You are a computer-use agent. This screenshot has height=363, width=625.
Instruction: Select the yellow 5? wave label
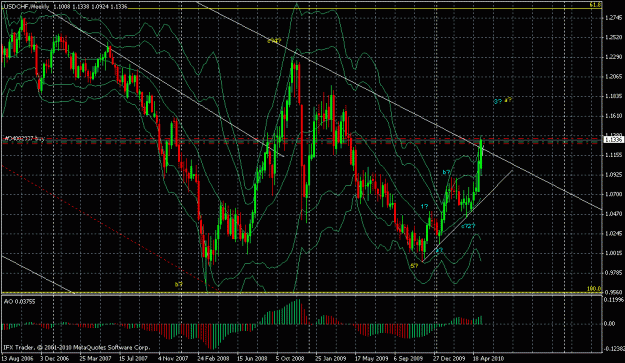click(x=414, y=265)
